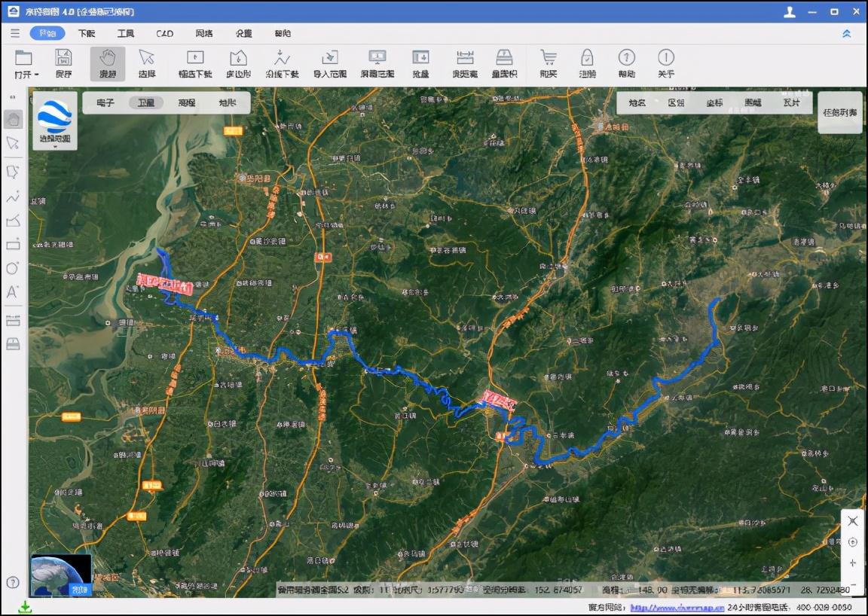
Task: Switch the map to 卫星 (satellite) view
Action: point(146,102)
